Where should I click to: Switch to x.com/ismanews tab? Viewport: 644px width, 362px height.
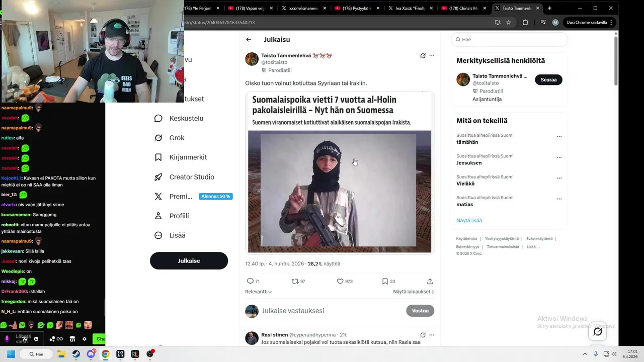click(x=304, y=8)
